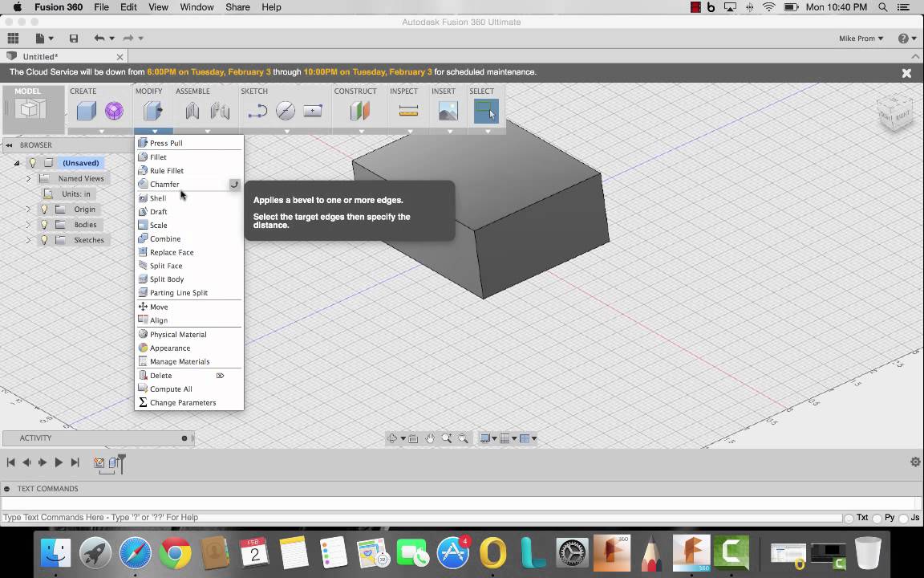Dismiss the cloud maintenance banner
Image resolution: width=924 pixels, height=578 pixels.
point(906,72)
